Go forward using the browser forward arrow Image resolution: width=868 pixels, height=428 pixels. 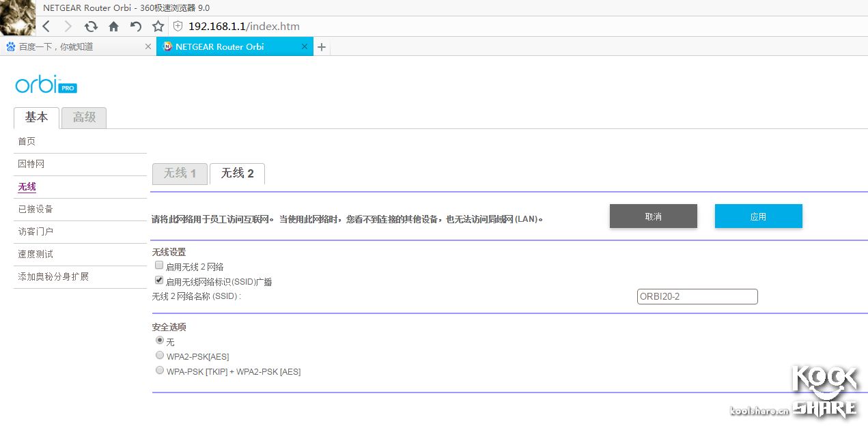pos(68,27)
